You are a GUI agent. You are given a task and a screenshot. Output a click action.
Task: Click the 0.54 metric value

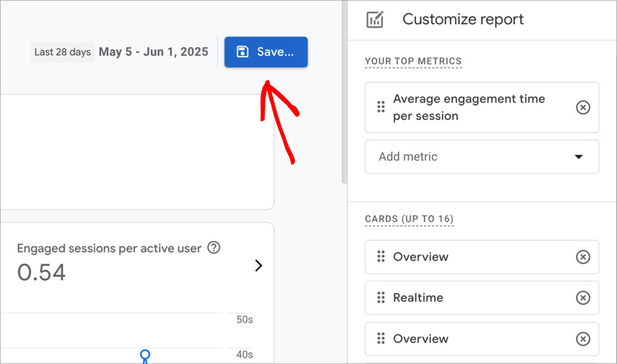[41, 272]
